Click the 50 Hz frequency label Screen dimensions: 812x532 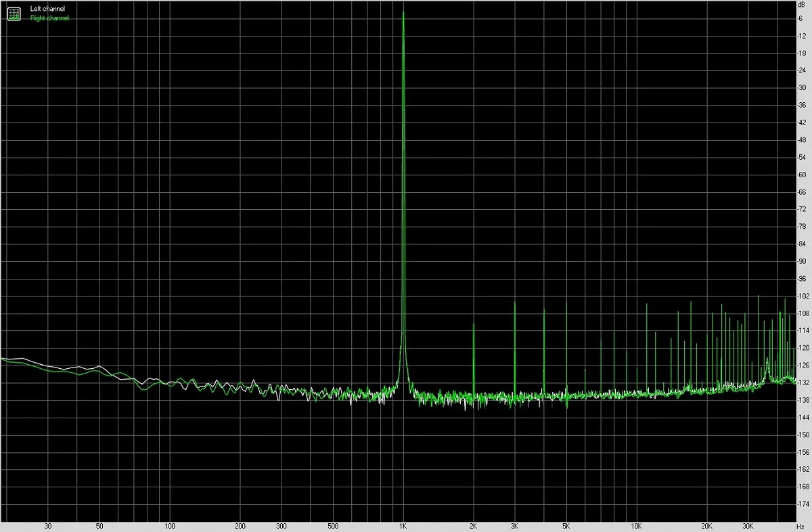[x=99, y=525]
